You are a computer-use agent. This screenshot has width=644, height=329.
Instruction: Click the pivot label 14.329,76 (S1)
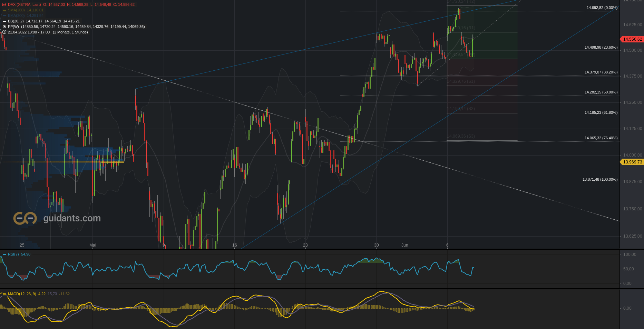click(461, 81)
